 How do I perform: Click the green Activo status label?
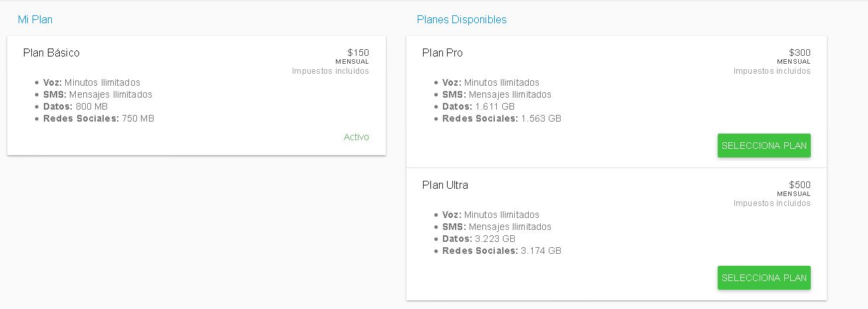pyautogui.click(x=356, y=138)
